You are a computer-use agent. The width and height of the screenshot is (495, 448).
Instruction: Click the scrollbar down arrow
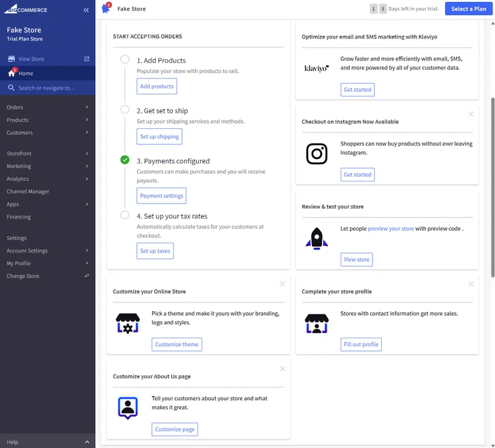click(x=492, y=445)
